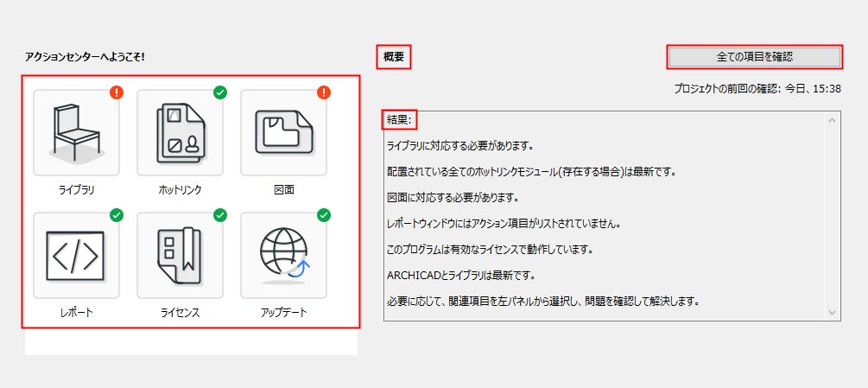This screenshot has width=868, height=388.
Task: Click line 図面に対応する必要があります
Action: (453, 198)
